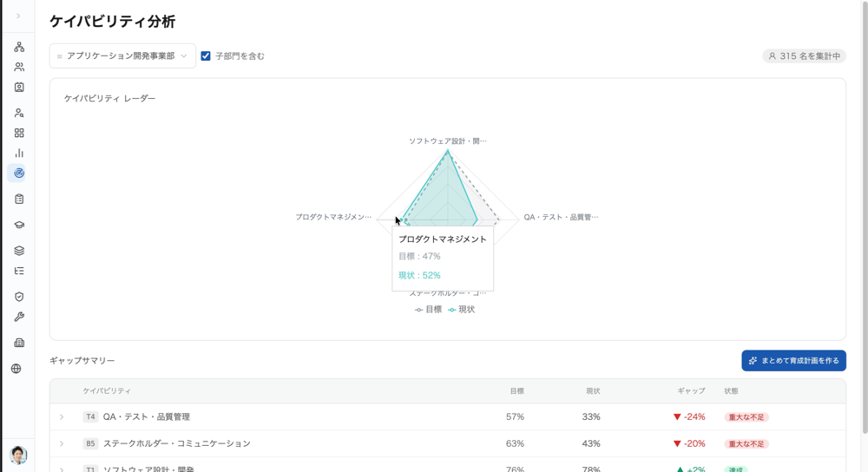Viewport: 868px width, 472px height.
Task: Open the アプリケーション開発事業部 department dropdown
Action: pos(122,56)
